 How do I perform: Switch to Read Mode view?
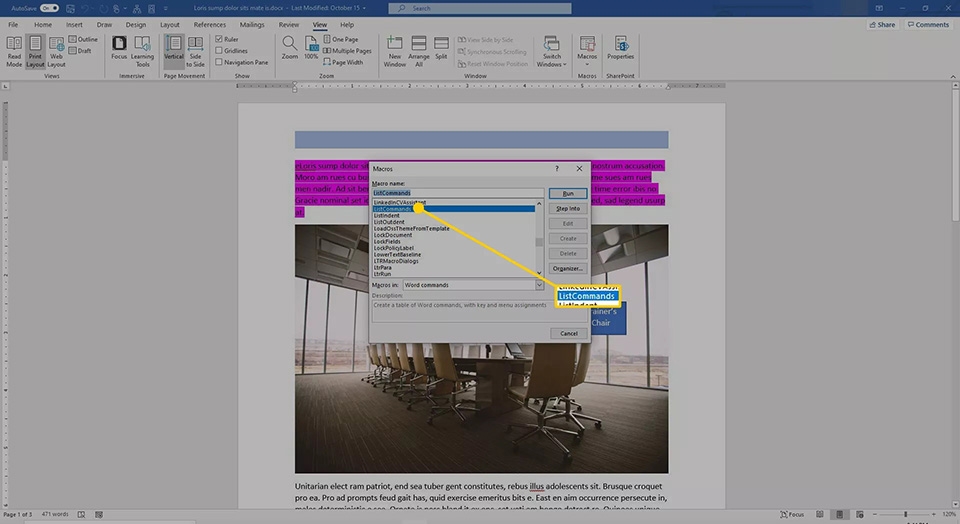[x=14, y=51]
